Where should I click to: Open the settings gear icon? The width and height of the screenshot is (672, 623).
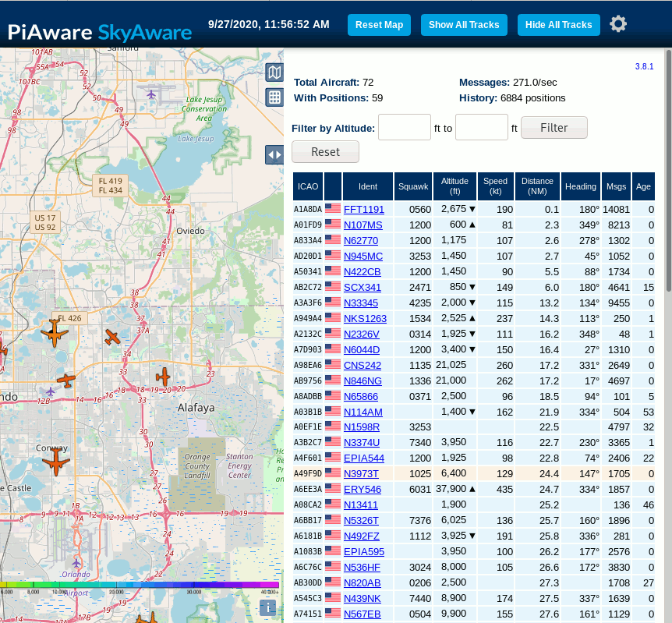(618, 24)
